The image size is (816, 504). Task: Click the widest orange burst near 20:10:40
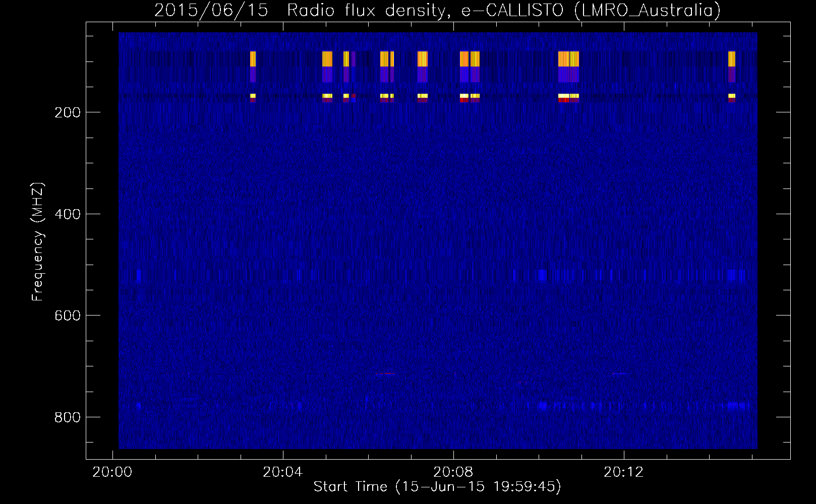568,59
